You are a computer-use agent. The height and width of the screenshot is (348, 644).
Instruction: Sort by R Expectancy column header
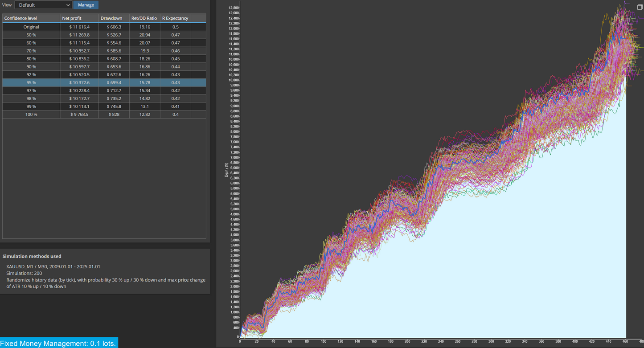pyautogui.click(x=175, y=18)
